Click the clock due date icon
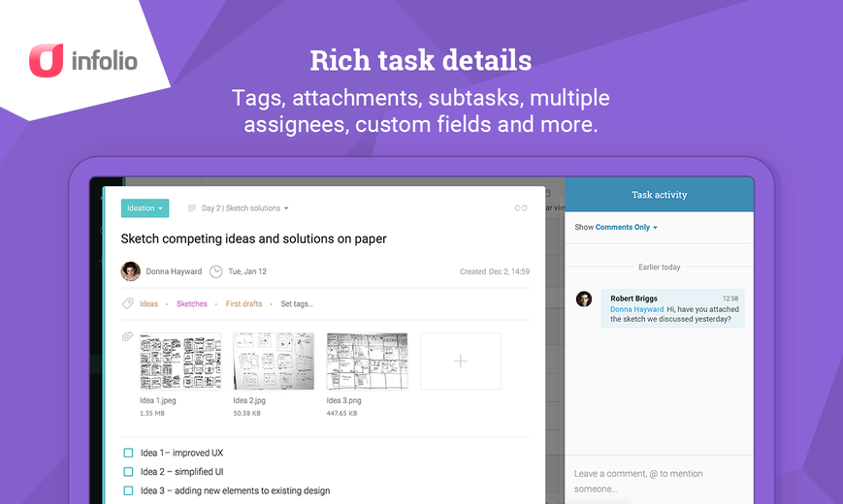This screenshot has height=504, width=843. [215, 271]
